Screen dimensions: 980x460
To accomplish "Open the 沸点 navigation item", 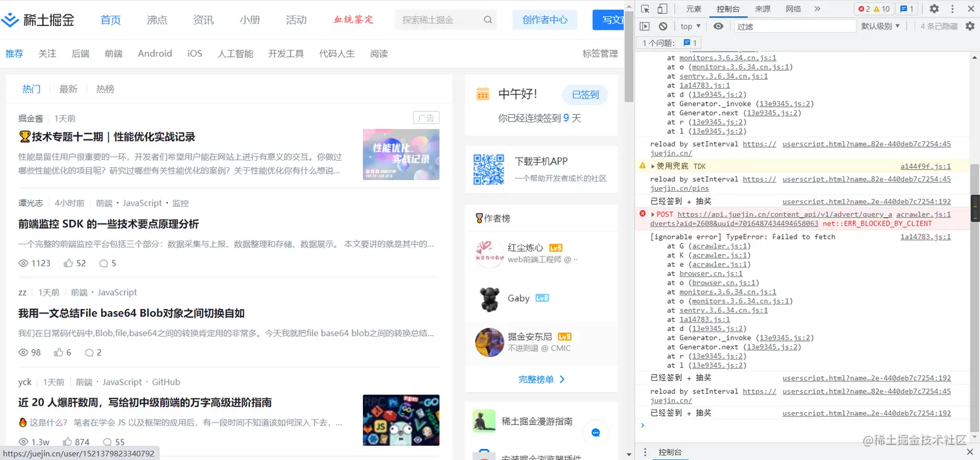I will point(157,20).
